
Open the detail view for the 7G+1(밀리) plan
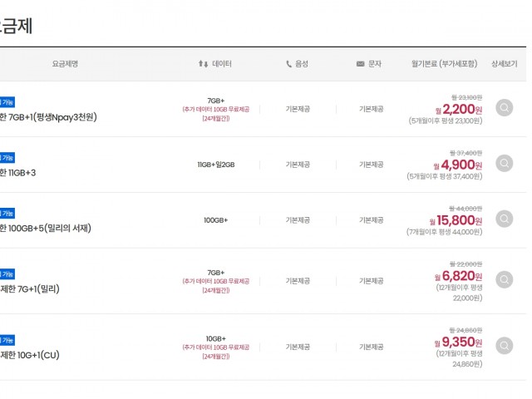[x=504, y=280]
